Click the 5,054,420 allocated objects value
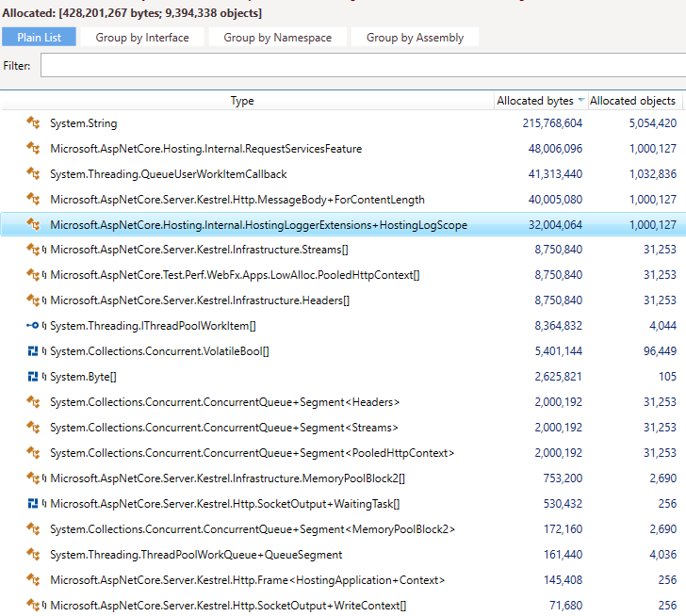 click(x=653, y=122)
